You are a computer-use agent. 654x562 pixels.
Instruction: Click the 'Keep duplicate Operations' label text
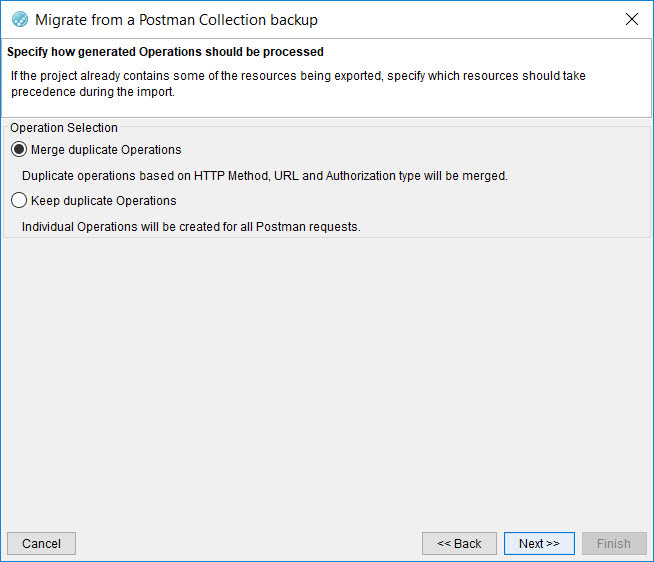pyautogui.click(x=104, y=201)
